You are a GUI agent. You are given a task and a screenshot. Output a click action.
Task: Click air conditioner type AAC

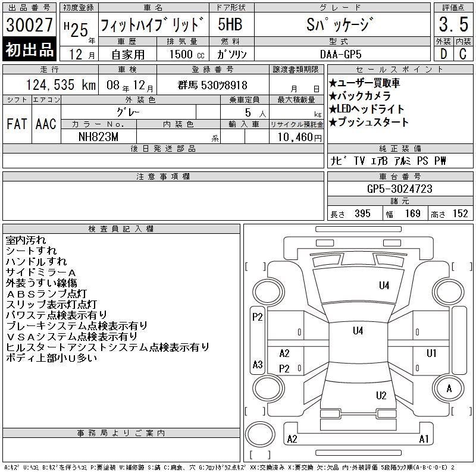(46, 124)
